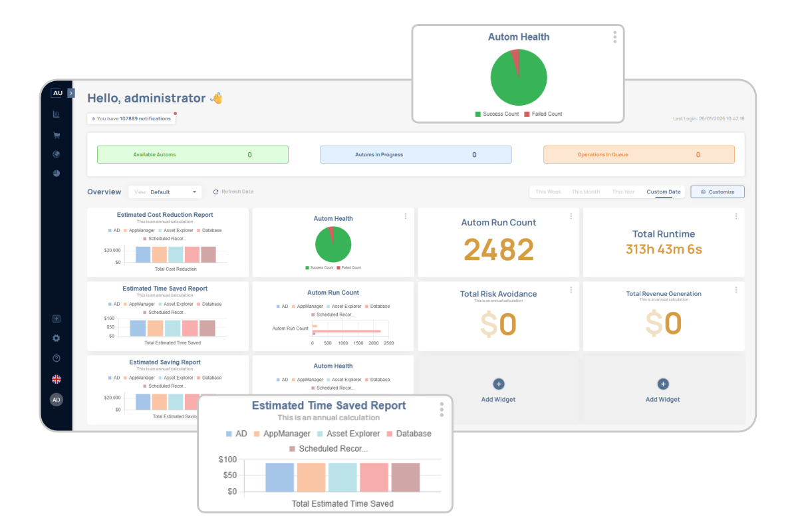Open the pie chart reports sidebar icon
Image resolution: width=798 pixels, height=532 pixels.
(x=57, y=174)
